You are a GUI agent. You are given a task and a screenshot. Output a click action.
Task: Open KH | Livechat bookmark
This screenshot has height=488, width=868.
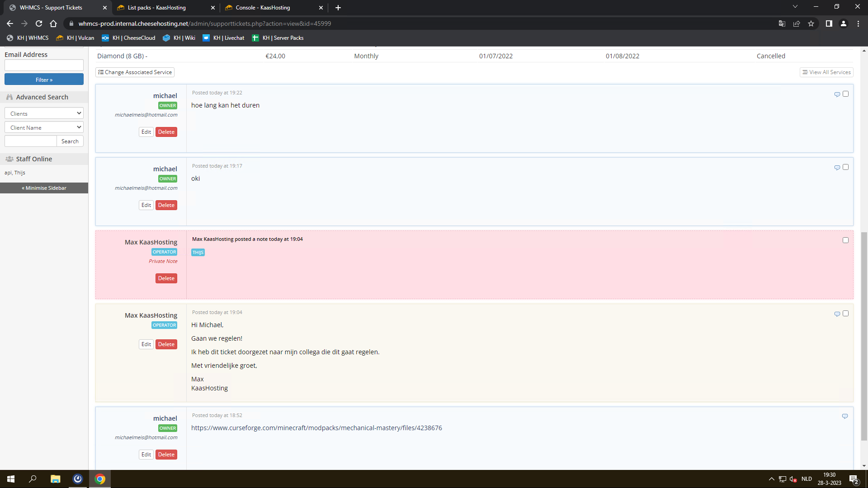[x=223, y=38]
